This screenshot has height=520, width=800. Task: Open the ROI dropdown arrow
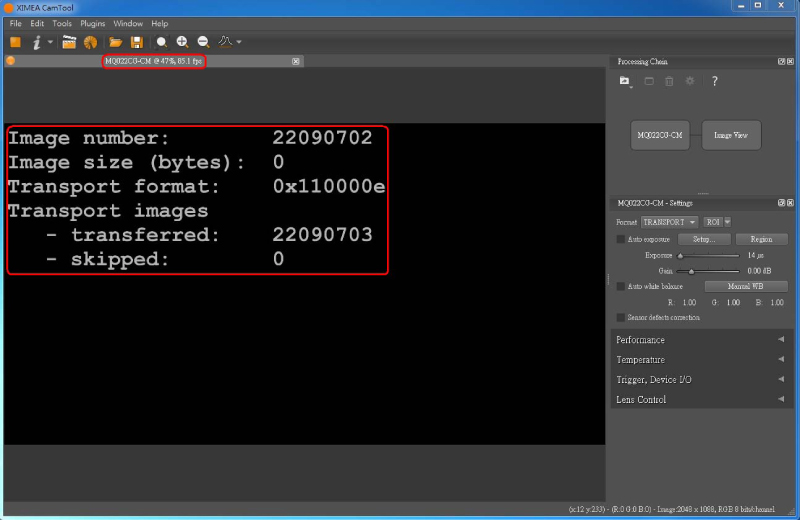(x=728, y=222)
